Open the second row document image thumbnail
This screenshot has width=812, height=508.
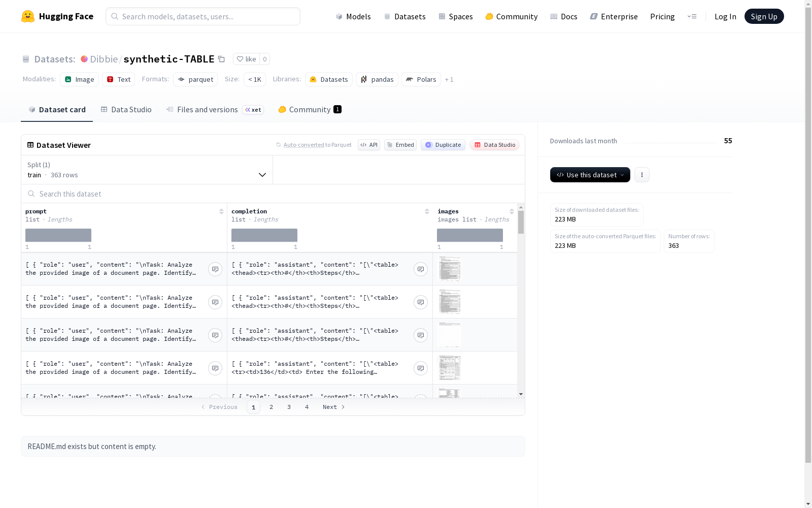(450, 302)
